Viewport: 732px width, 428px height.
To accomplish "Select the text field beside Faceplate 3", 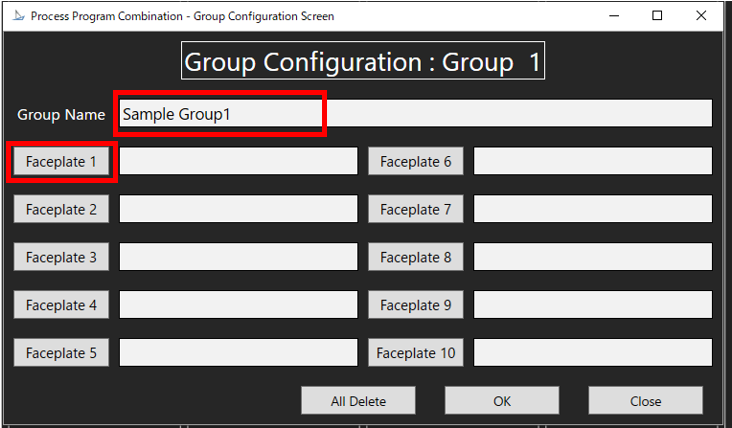I will point(238,257).
